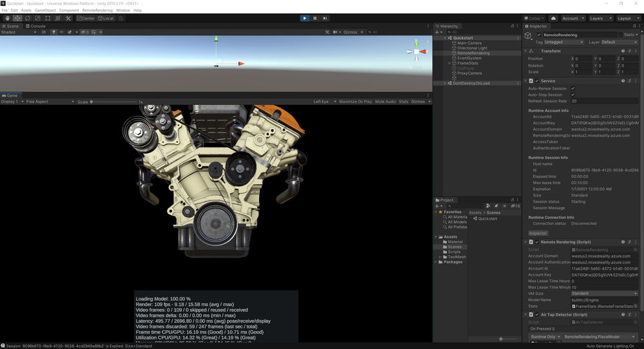Disable Remote Rendering script checkbox
Viewport: 644px width, 349px height.
(x=537, y=242)
